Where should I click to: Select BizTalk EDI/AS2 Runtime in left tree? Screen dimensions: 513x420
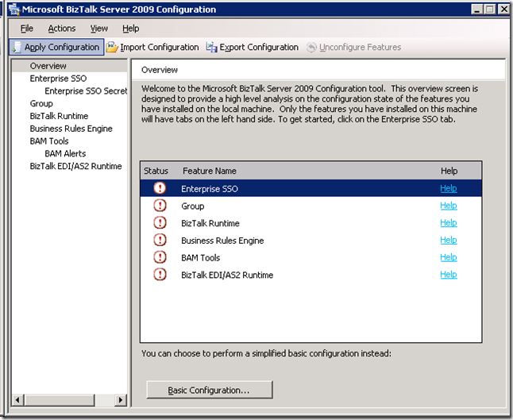(75, 166)
